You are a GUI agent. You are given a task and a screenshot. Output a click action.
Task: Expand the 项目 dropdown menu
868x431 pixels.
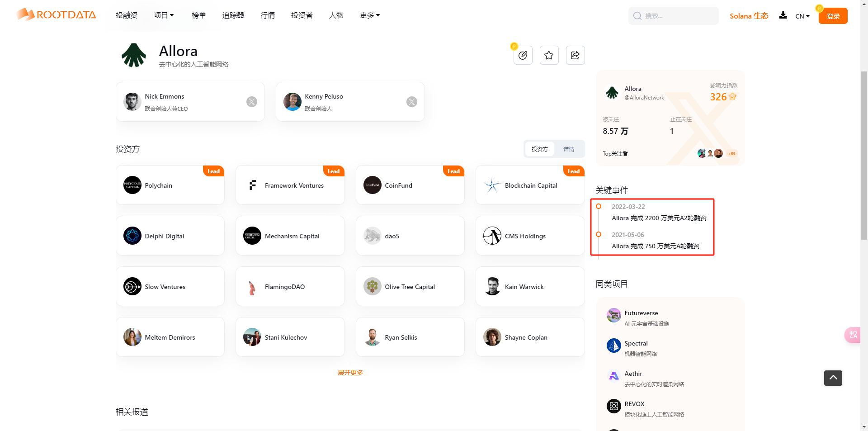coord(164,15)
